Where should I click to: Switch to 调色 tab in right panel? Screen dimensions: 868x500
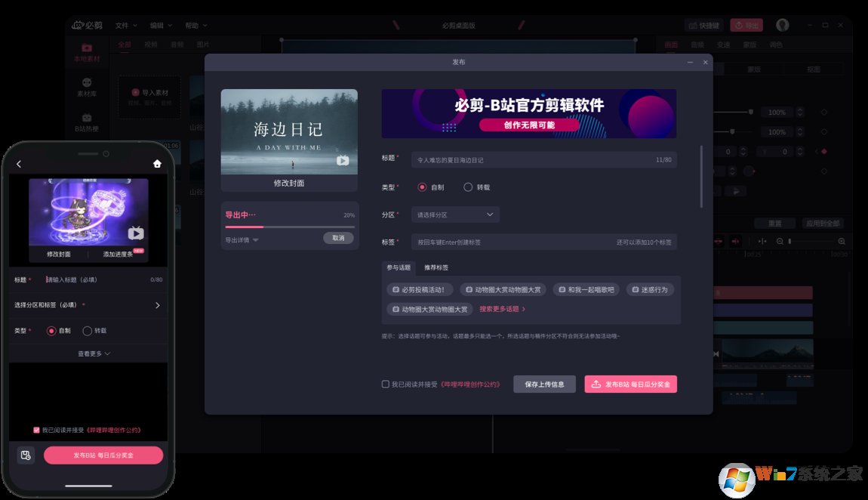[x=776, y=45]
